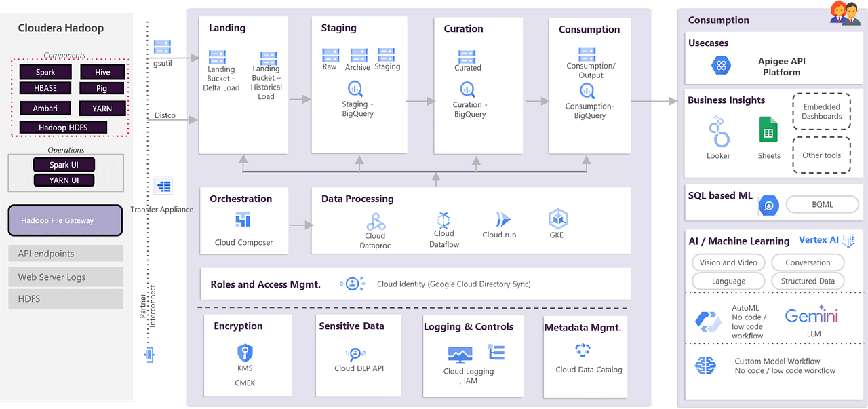The height and width of the screenshot is (409, 868).
Task: Open the Looker icon
Action: tap(718, 132)
